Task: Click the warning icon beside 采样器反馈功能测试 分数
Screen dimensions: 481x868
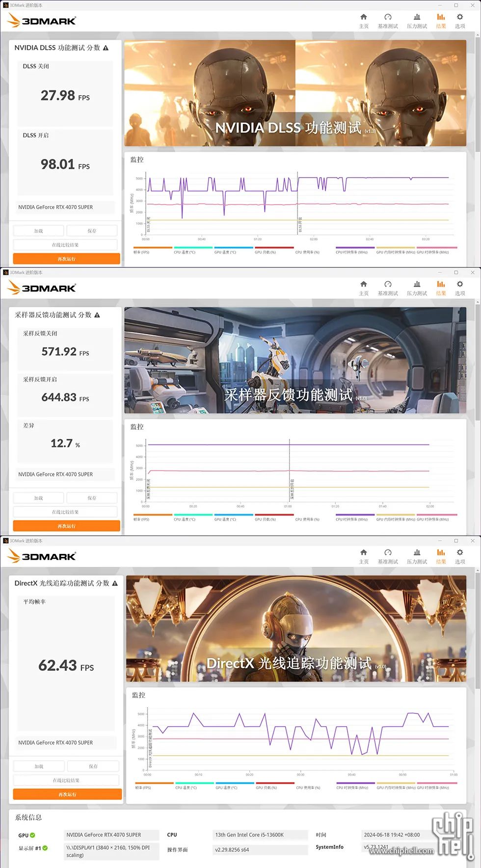Action: point(97,315)
